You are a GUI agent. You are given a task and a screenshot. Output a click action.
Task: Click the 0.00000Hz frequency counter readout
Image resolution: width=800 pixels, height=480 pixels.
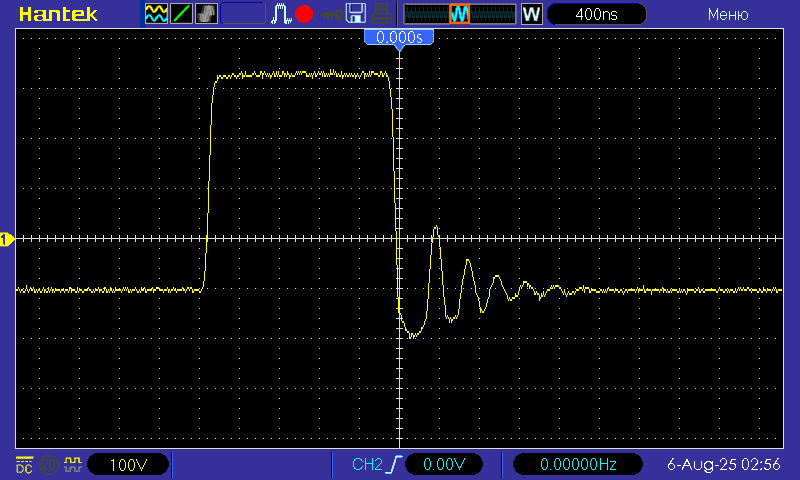click(x=578, y=464)
